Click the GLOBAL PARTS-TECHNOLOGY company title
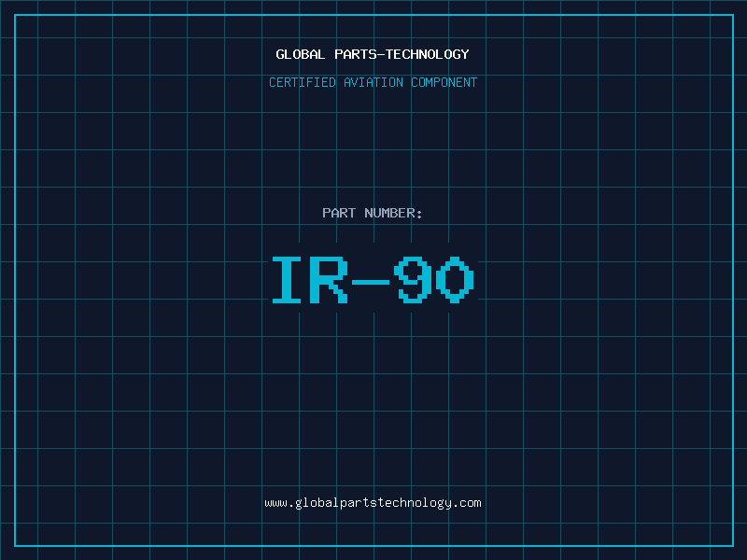This screenshot has height=560, width=747. point(373,54)
